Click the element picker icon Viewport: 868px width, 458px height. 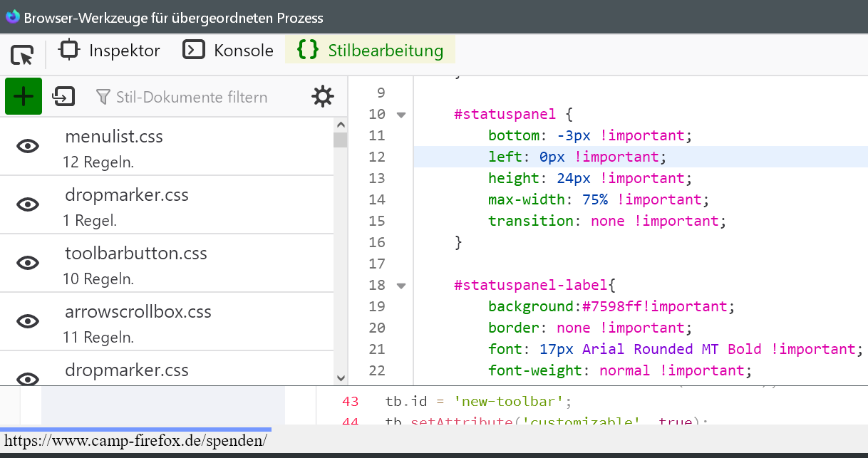(x=23, y=53)
